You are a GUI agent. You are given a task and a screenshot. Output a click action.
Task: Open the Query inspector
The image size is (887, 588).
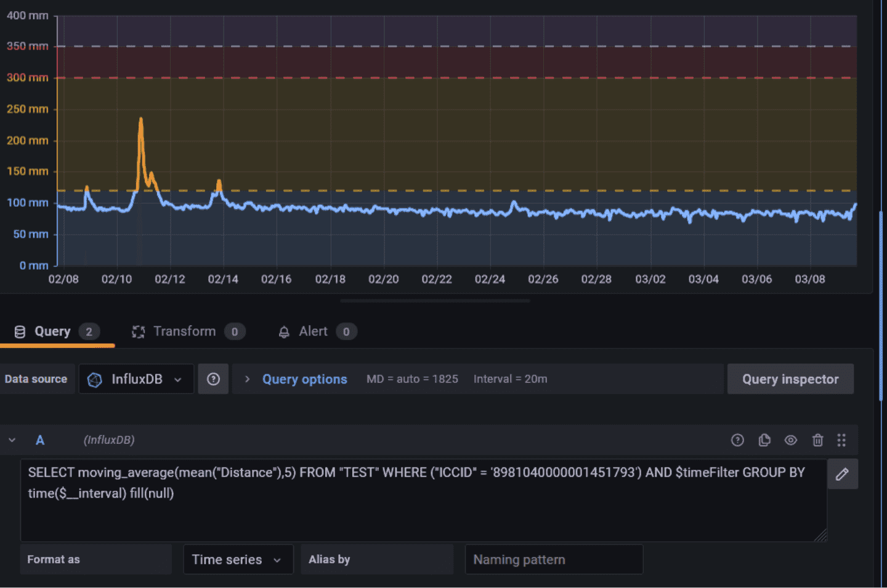(x=790, y=379)
